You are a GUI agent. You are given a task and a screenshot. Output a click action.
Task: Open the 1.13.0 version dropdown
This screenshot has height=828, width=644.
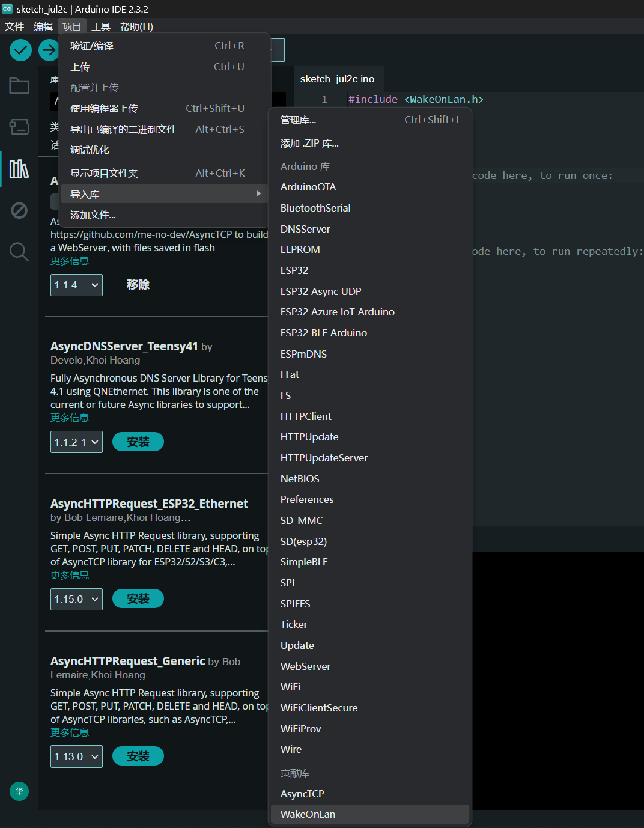pyautogui.click(x=76, y=756)
